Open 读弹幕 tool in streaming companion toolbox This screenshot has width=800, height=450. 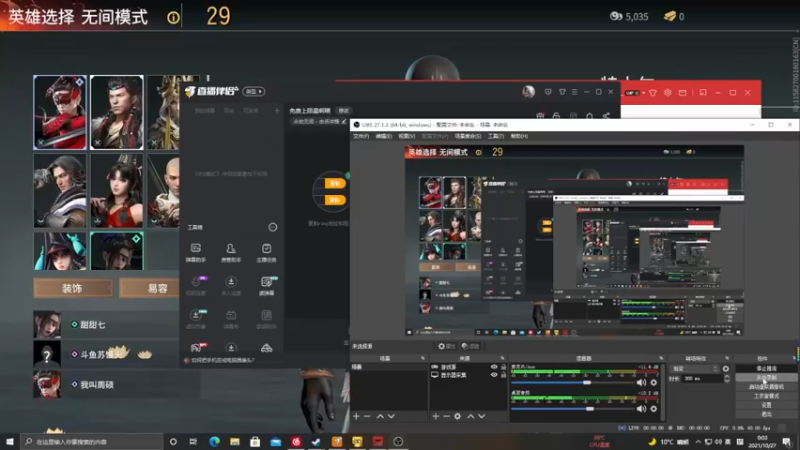tap(266, 286)
